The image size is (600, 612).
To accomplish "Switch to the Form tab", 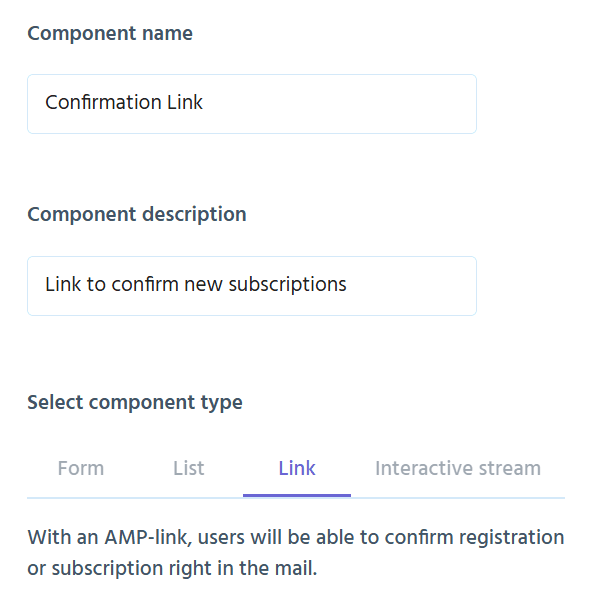I will pyautogui.click(x=81, y=468).
